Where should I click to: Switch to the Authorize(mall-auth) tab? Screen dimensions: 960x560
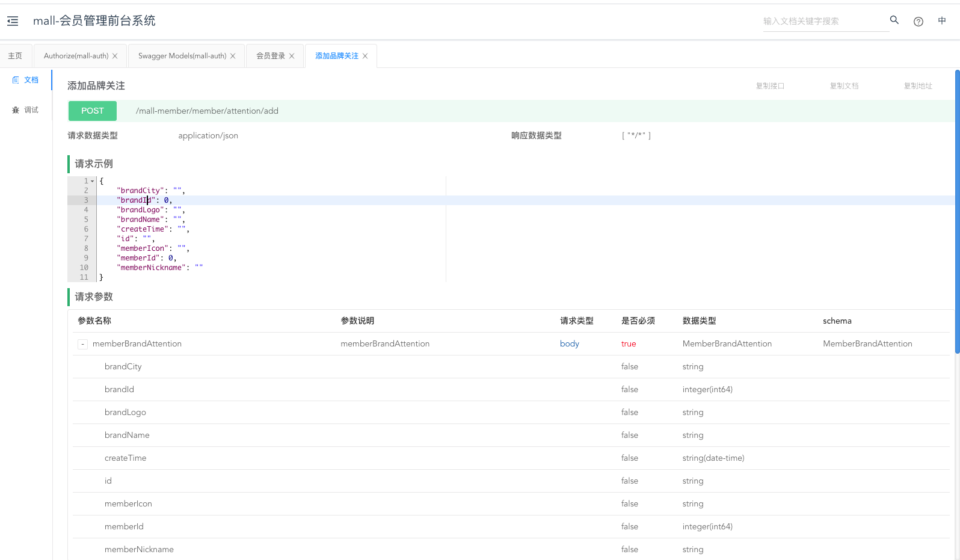(x=76, y=56)
